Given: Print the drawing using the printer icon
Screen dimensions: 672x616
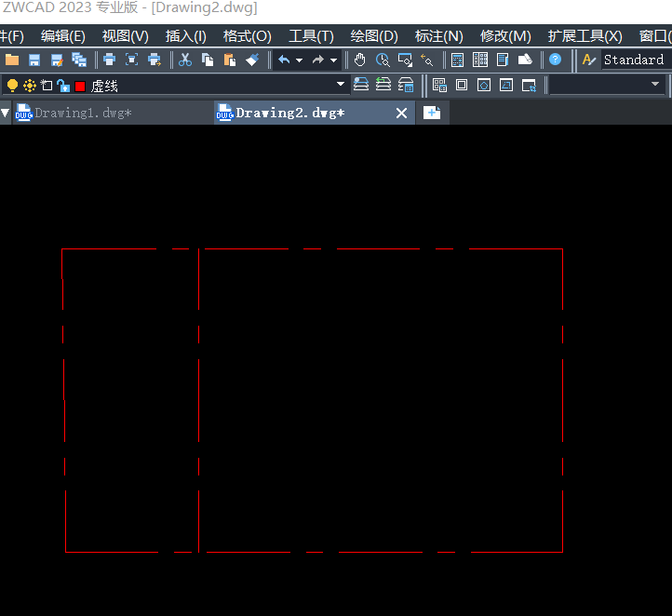Looking at the screenshot, I should click(x=109, y=60).
